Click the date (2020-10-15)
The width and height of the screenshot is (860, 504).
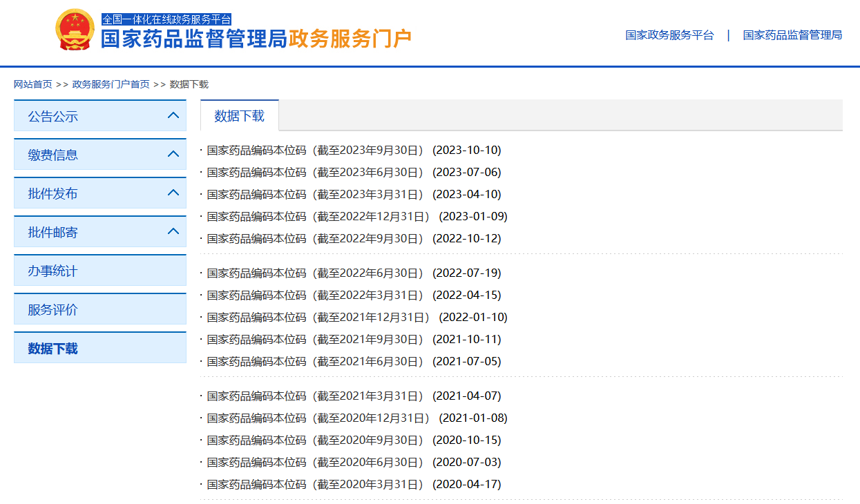[467, 440]
